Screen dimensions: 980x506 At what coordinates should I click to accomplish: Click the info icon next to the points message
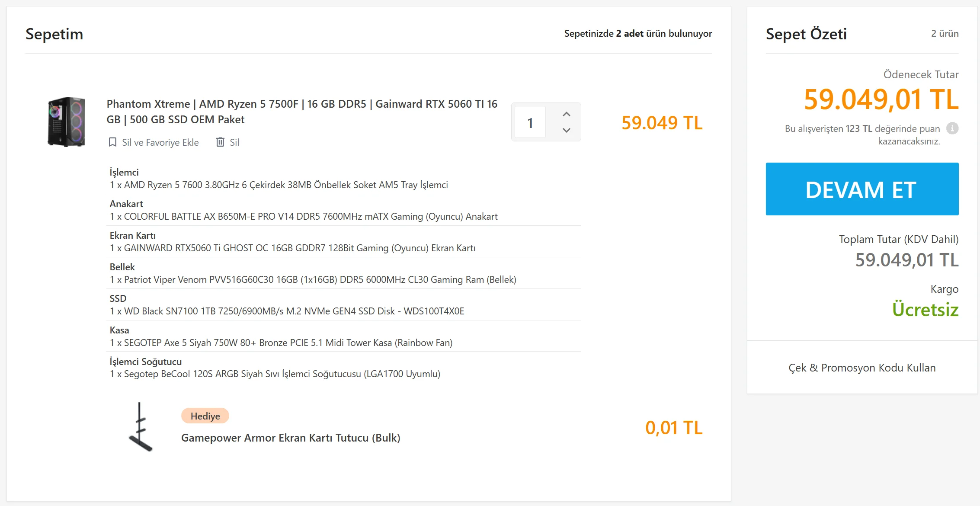point(952,128)
